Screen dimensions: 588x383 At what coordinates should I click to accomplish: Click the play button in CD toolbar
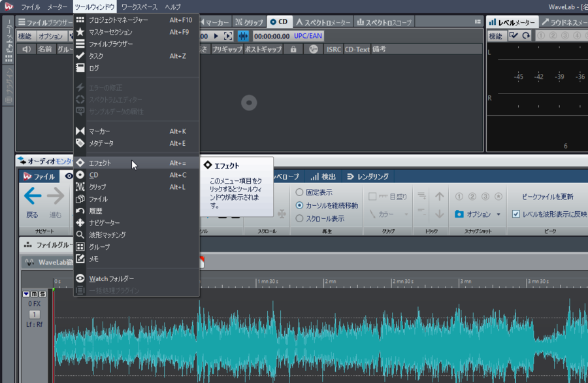(216, 36)
